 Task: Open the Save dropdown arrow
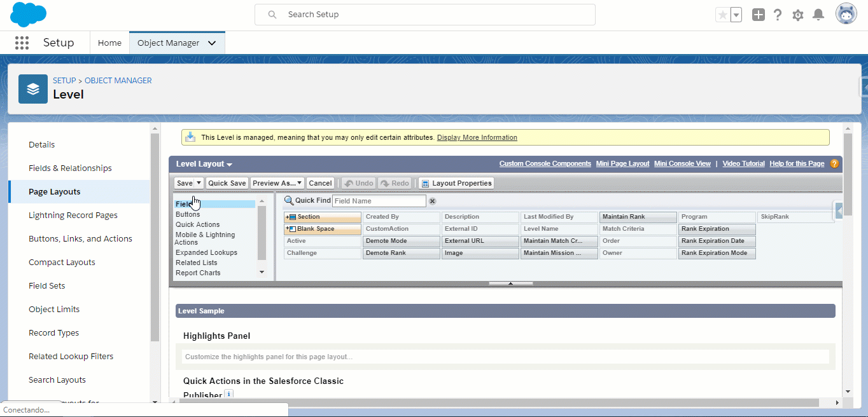point(199,183)
